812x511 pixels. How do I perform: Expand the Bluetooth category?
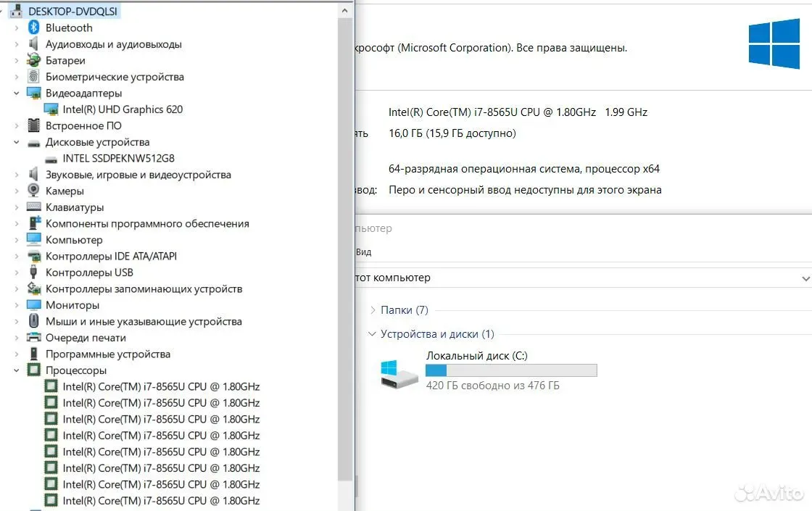tap(16, 28)
